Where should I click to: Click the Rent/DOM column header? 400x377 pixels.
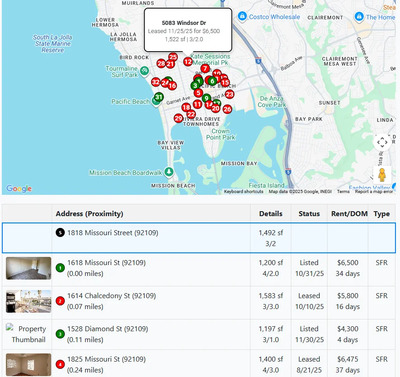(349, 214)
